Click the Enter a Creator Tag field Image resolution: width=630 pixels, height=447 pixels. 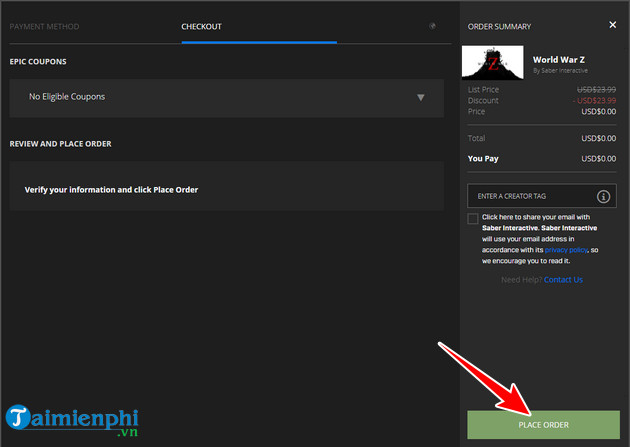541,196
